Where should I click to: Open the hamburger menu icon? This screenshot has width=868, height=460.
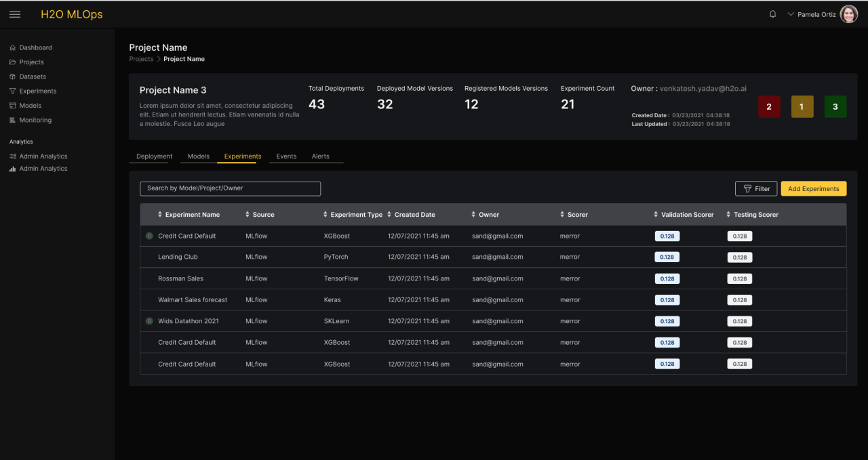[x=15, y=14]
